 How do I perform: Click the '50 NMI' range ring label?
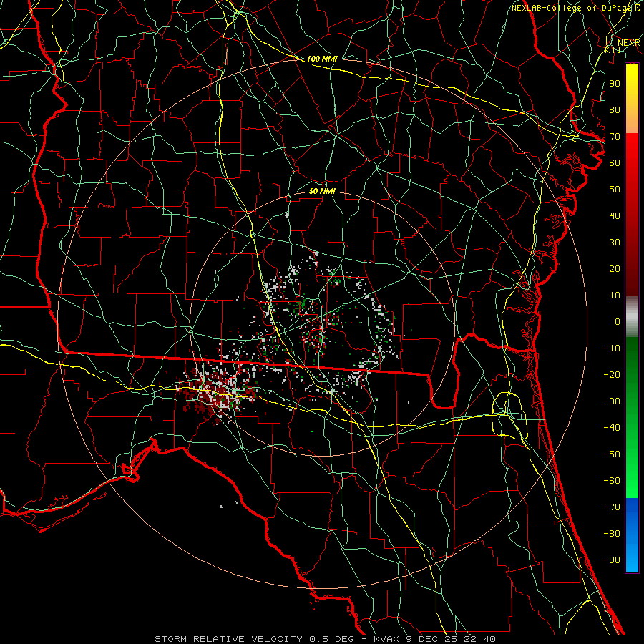coord(322,191)
